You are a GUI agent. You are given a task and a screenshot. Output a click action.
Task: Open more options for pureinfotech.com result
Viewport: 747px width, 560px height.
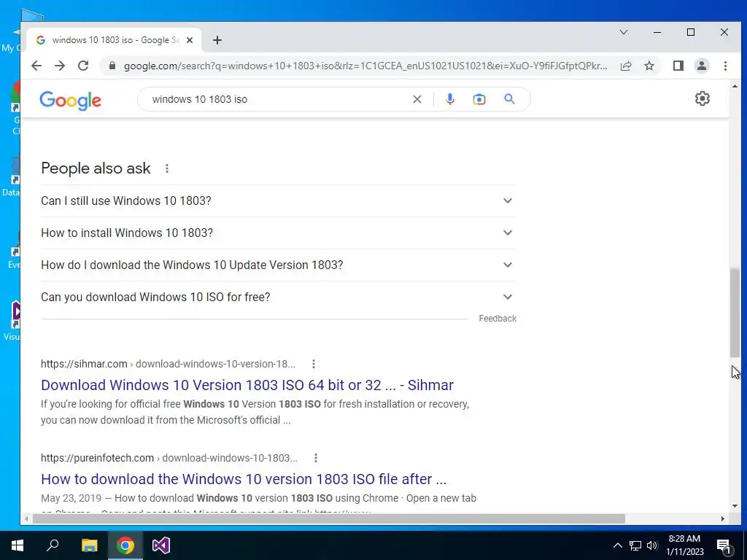315,458
